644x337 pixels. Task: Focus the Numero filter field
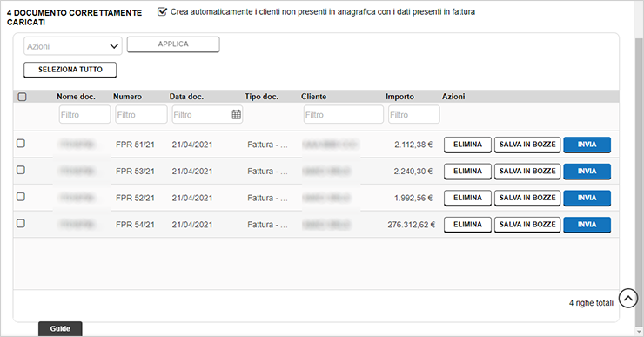(x=141, y=115)
